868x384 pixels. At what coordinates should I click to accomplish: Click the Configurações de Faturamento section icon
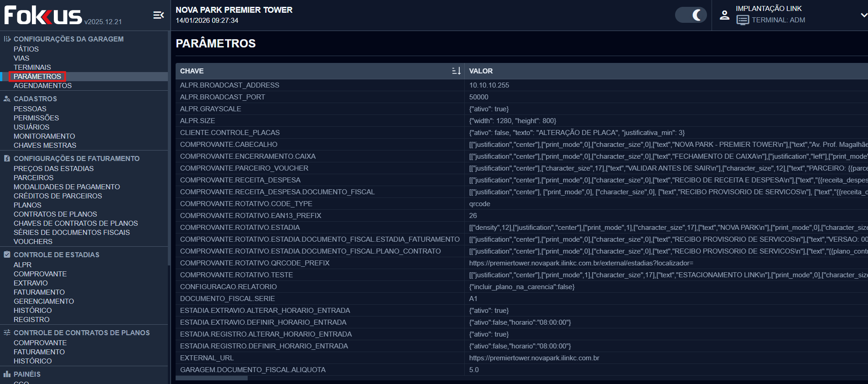7,159
